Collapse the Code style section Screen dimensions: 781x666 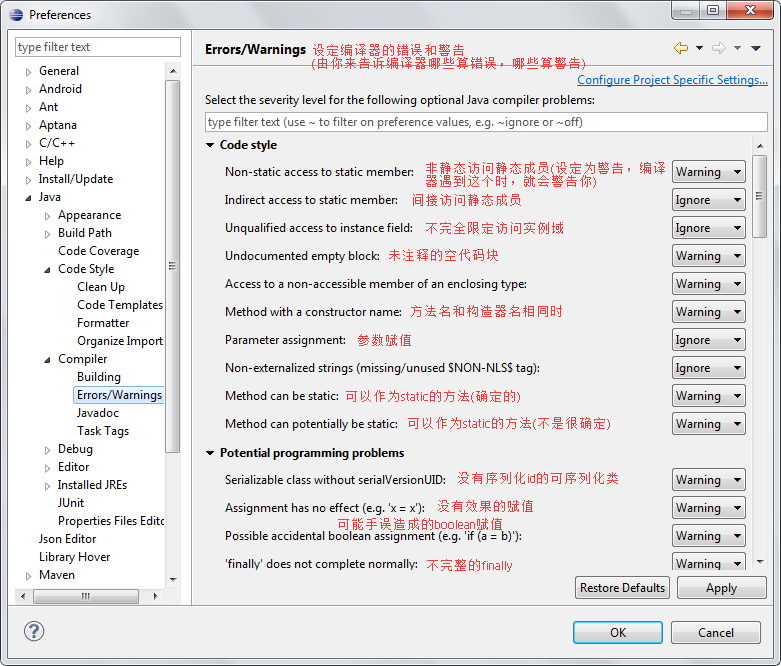[210, 145]
